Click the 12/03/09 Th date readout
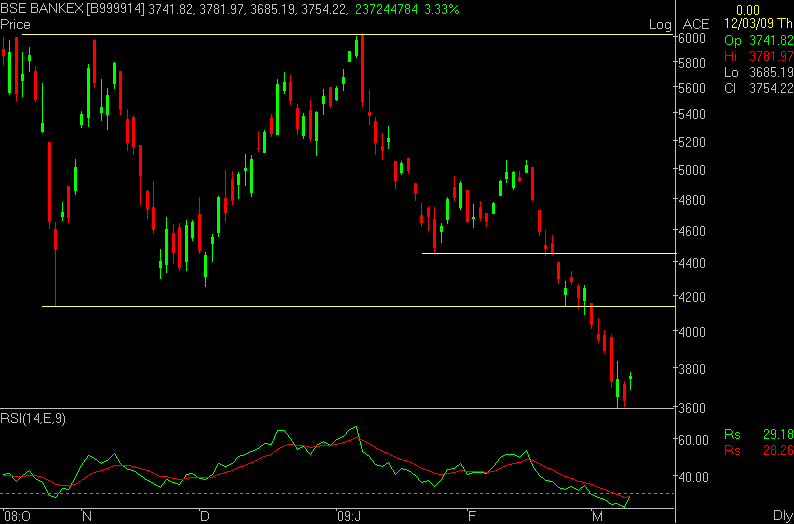Viewport: 794px width, 524px height. point(759,24)
